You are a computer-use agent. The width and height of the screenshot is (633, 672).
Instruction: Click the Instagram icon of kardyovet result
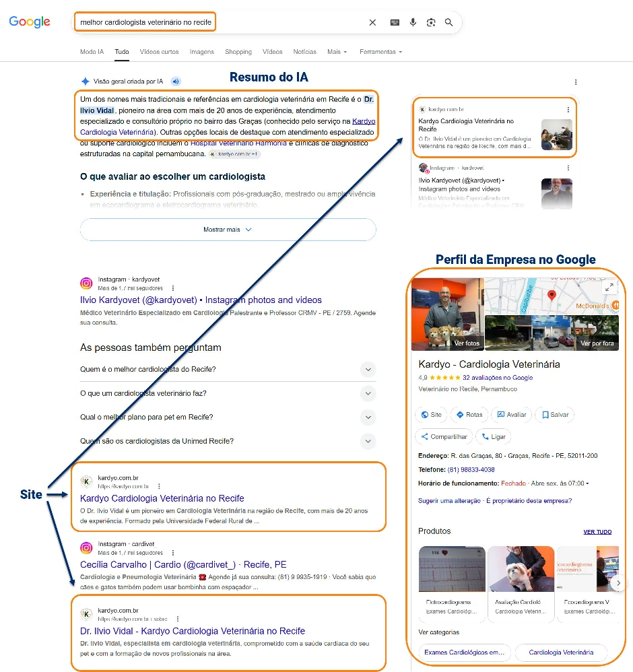coord(86,283)
